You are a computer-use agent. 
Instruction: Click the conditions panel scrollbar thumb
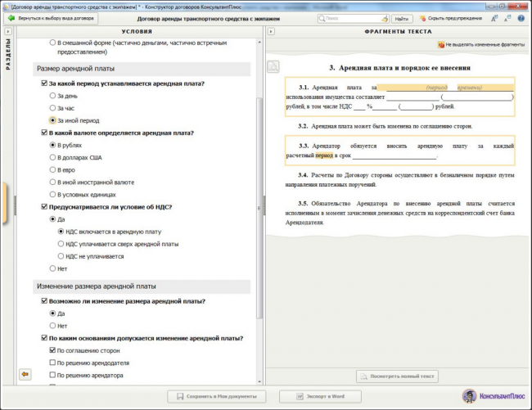259,208
